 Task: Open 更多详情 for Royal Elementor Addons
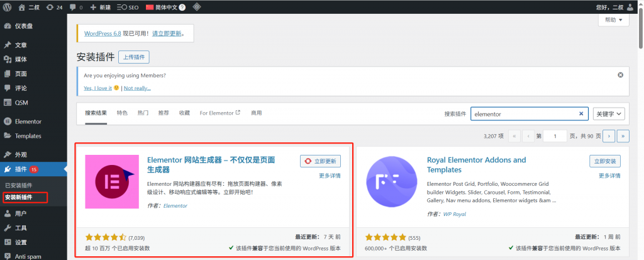click(609, 176)
